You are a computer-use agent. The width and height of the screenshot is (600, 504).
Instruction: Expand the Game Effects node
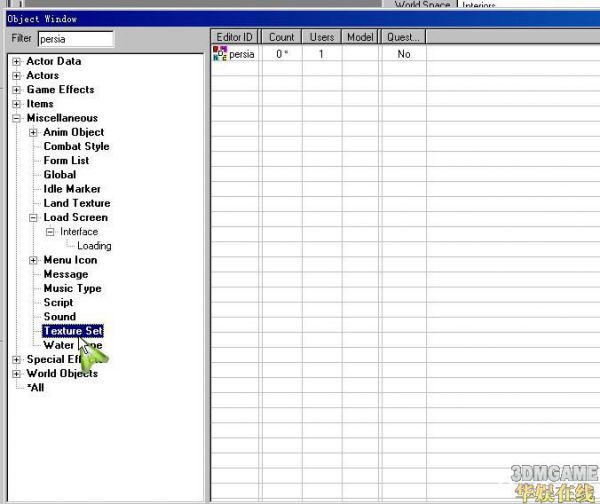(x=16, y=90)
